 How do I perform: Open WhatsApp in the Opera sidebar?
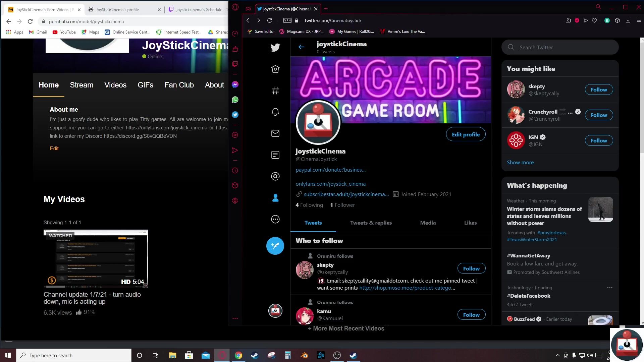pos(235,100)
